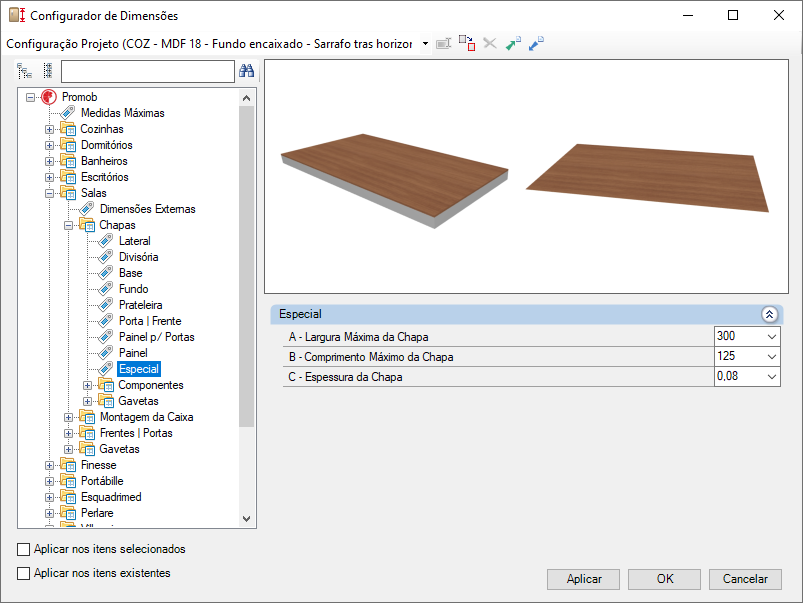Click the Cancelar button
Screen dimensions: 803x603
745,579
